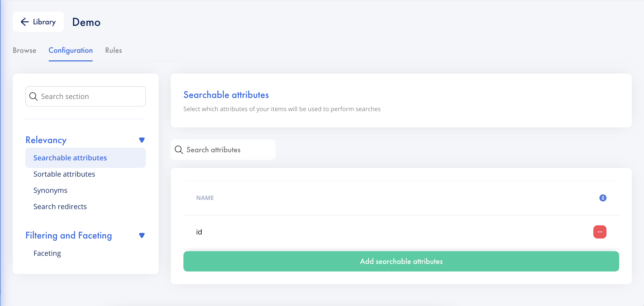The image size is (644, 306).
Task: Open Sortable attributes section
Action: click(64, 174)
